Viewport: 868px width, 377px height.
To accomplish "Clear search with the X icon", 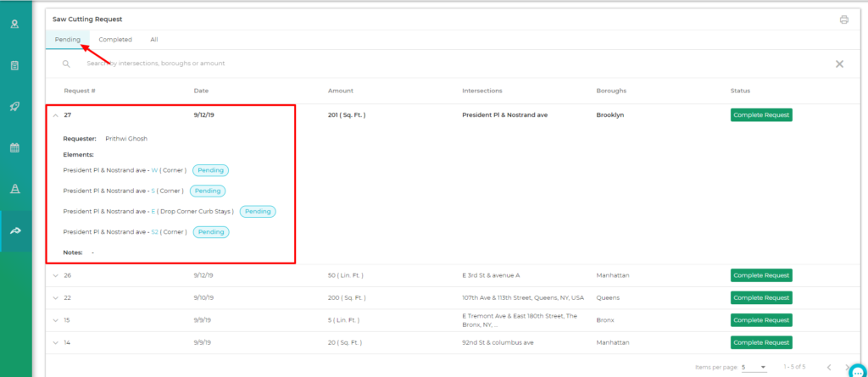I will point(839,64).
